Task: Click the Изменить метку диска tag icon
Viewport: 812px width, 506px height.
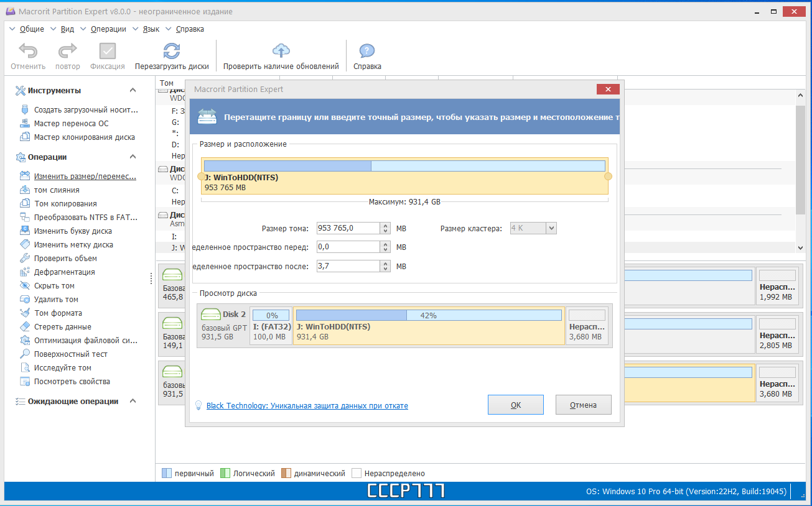Action: point(25,244)
